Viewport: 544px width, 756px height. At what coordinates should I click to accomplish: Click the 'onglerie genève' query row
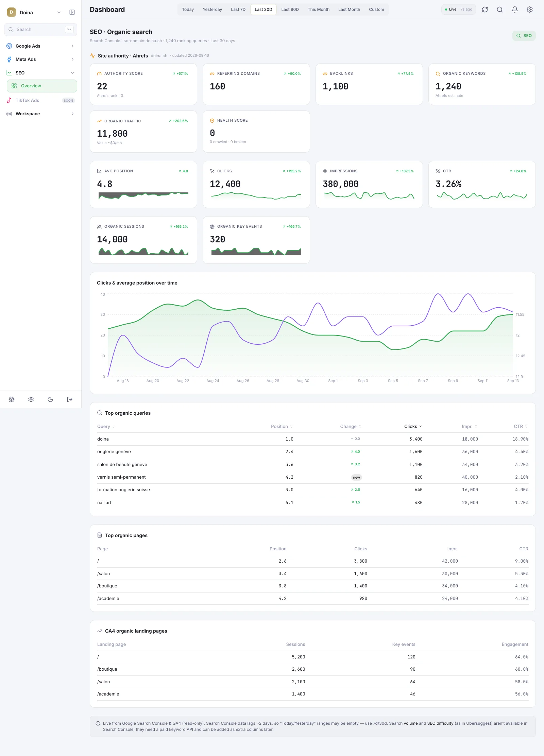313,452
